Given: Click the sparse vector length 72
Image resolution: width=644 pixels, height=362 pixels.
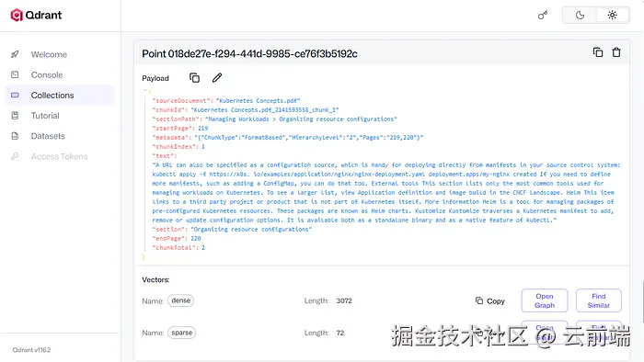Looking at the screenshot, I should [340, 333].
